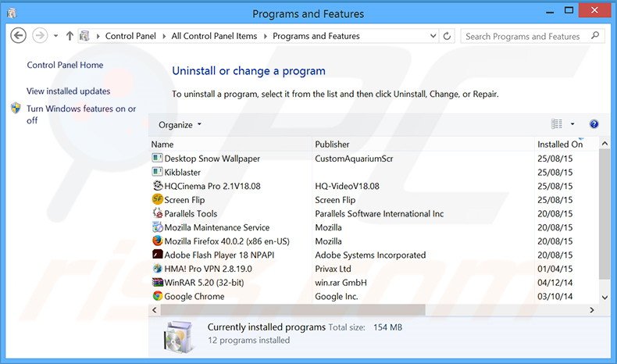Screen dimensions: 617x364
Task: Click the WinRAR icon
Action: click(158, 282)
